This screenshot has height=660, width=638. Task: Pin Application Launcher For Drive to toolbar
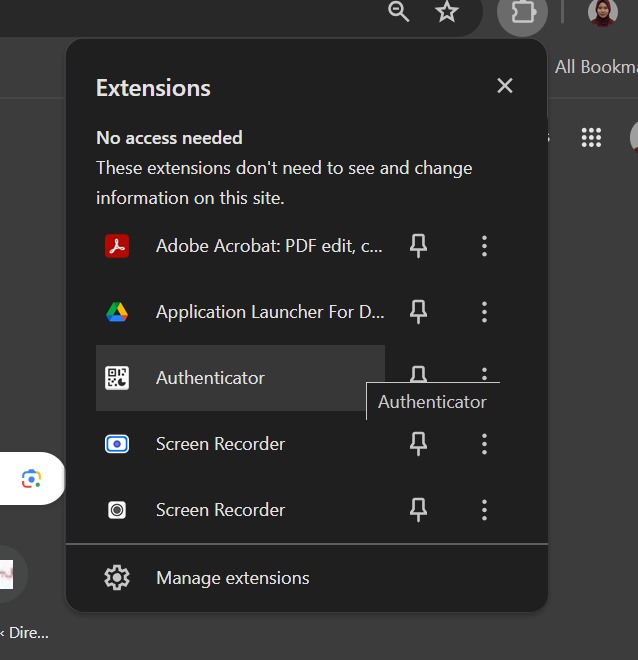coord(419,312)
